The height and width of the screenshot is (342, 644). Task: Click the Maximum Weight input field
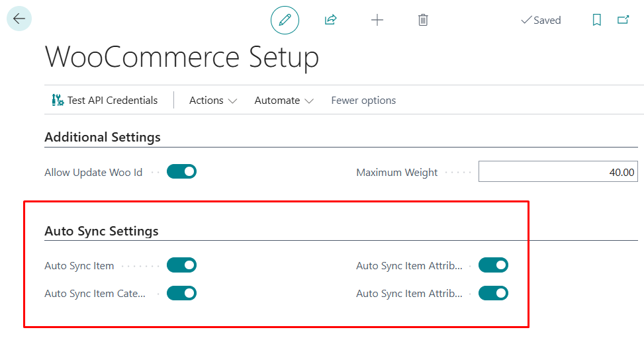point(558,171)
